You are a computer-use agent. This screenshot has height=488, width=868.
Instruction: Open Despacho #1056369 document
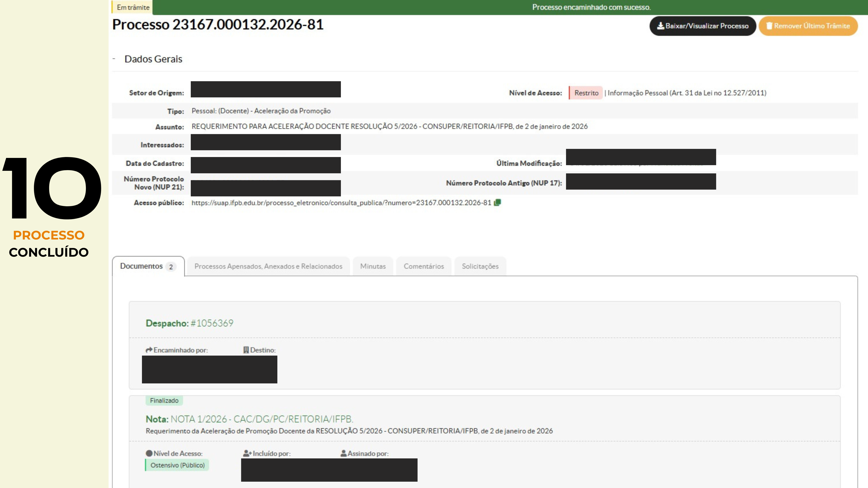(212, 323)
